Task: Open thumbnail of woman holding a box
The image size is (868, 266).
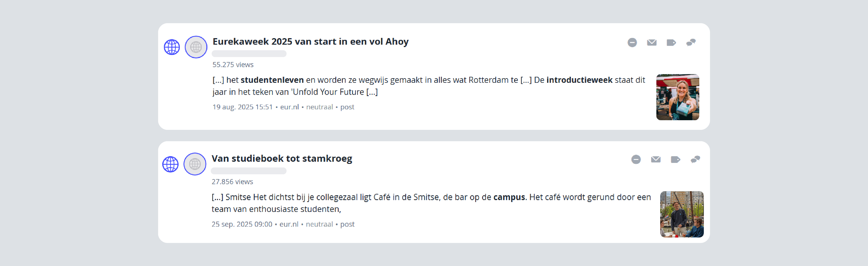Action: (677, 97)
